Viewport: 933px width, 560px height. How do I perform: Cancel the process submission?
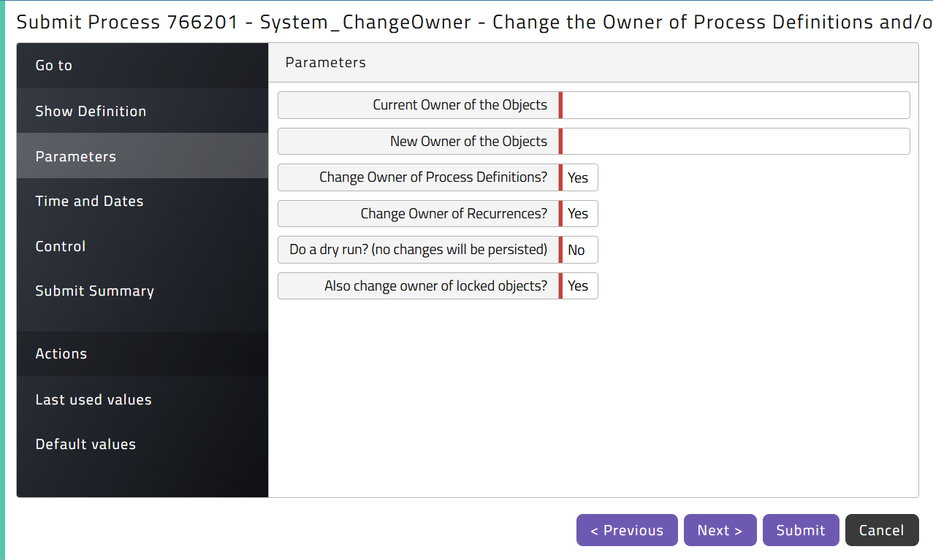pos(882,531)
